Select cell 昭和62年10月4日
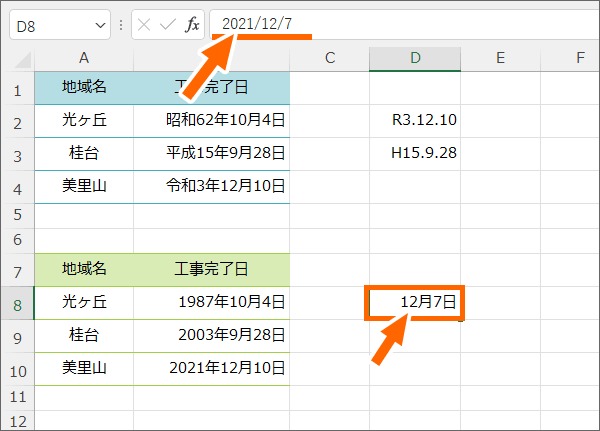Image resolution: width=600 pixels, height=431 pixels. pyautogui.click(x=212, y=121)
